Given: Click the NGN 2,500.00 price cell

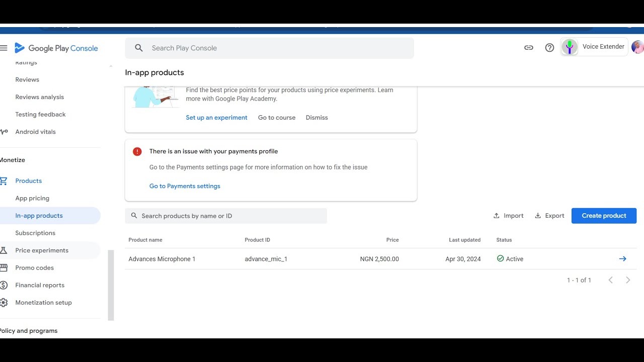Looking at the screenshot, I should pos(379,259).
